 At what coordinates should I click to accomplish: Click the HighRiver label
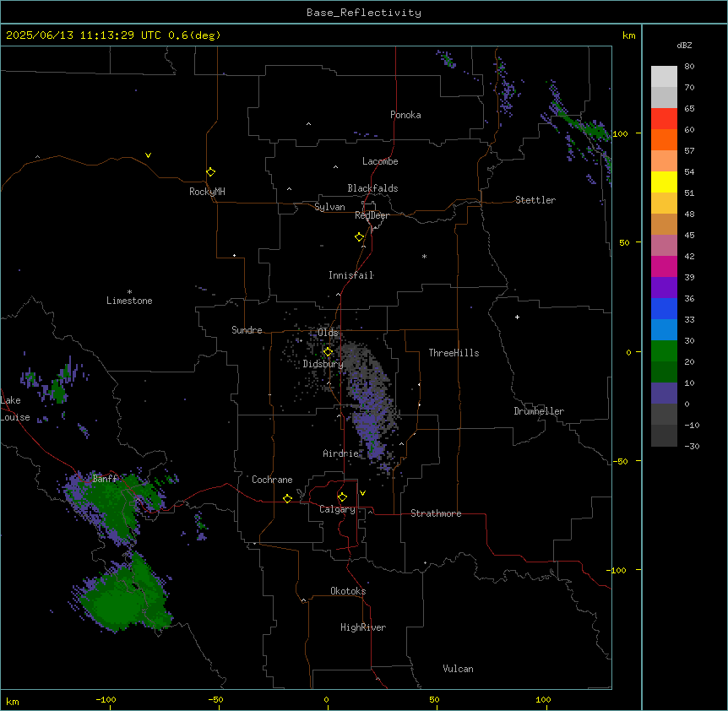point(363,627)
